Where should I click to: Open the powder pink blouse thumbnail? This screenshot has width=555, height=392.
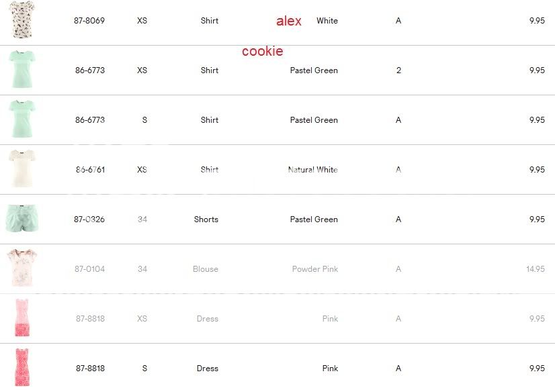pos(20,268)
